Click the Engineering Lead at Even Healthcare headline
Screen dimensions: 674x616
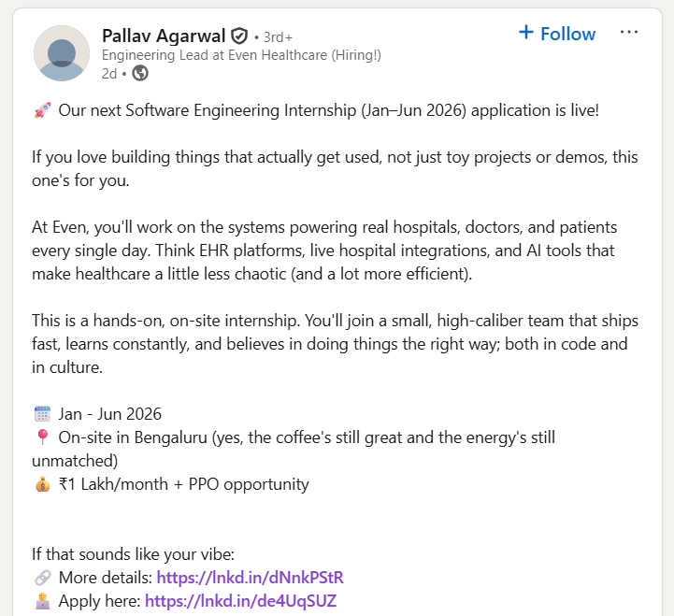click(x=241, y=55)
